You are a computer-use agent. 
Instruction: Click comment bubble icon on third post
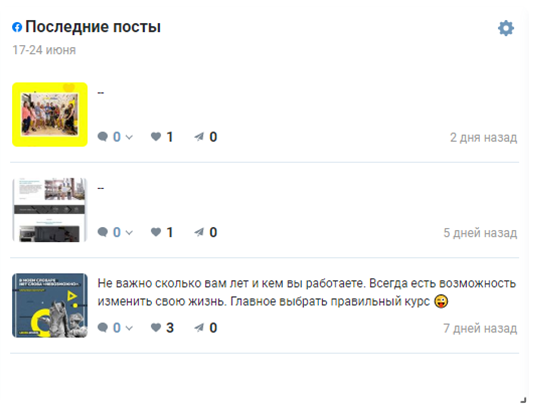point(102,328)
